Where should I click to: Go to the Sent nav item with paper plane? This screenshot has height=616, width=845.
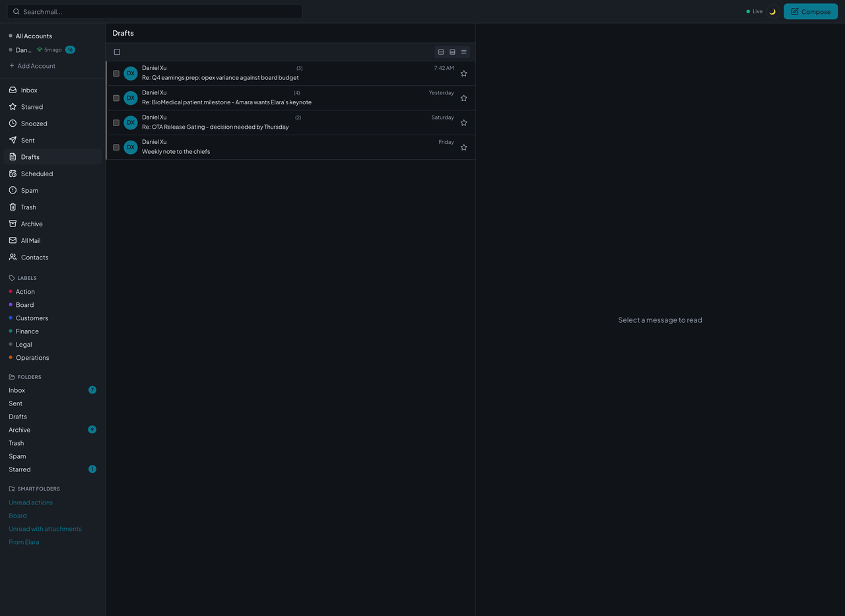[53, 140]
